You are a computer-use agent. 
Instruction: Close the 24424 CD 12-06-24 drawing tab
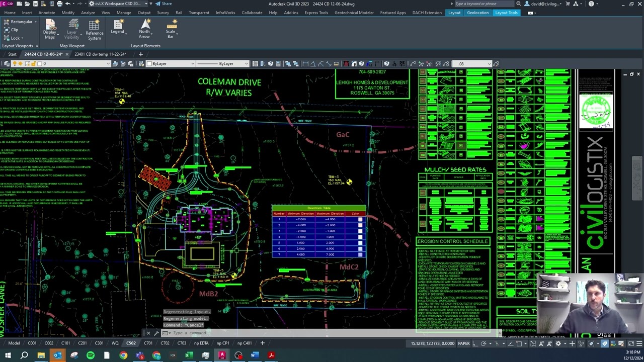pos(66,54)
